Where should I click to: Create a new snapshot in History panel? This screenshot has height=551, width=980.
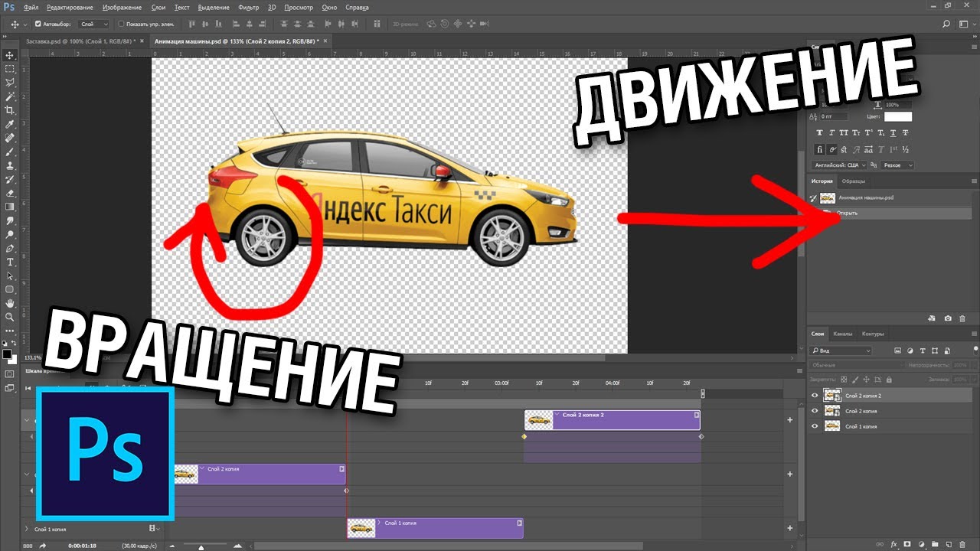tap(948, 318)
